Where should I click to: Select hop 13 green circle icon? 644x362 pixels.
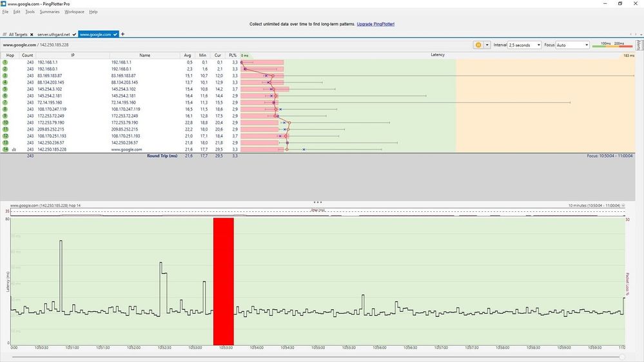coord(5,143)
